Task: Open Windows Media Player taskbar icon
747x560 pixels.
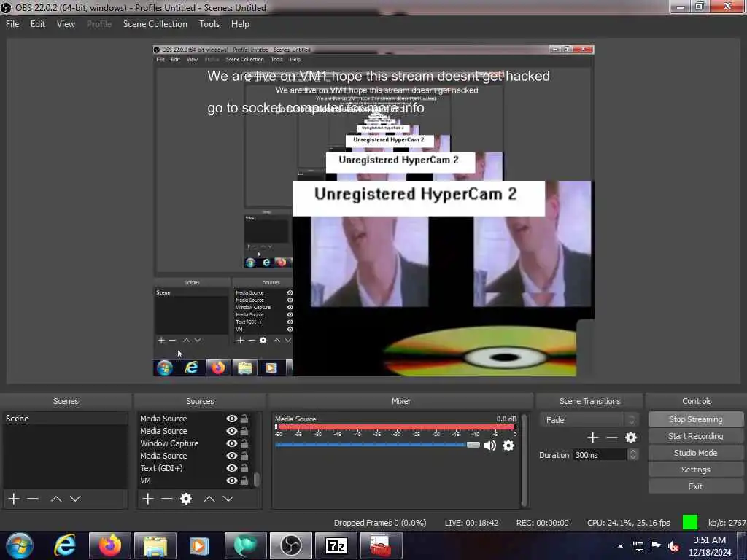Action: (x=200, y=545)
